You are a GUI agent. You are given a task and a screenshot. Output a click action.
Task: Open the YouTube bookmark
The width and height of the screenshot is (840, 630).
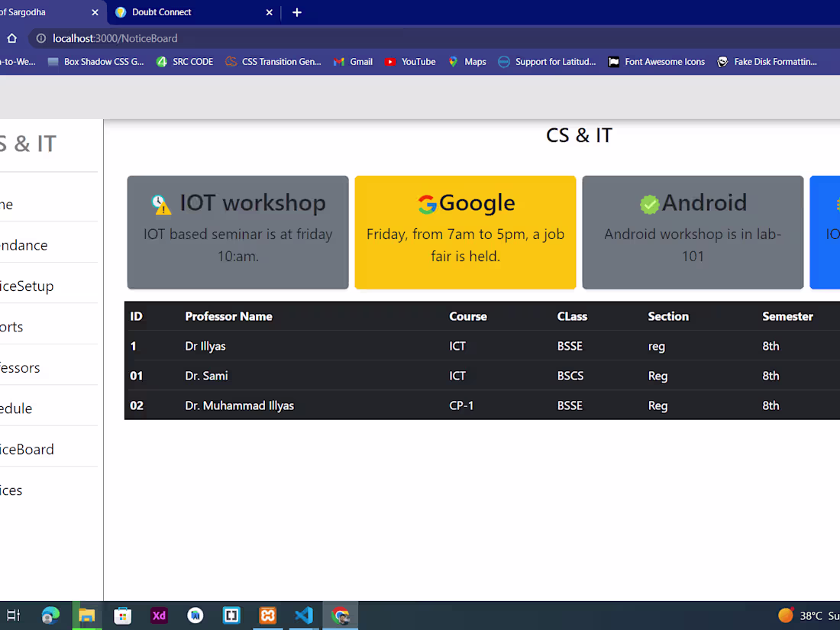click(x=410, y=62)
